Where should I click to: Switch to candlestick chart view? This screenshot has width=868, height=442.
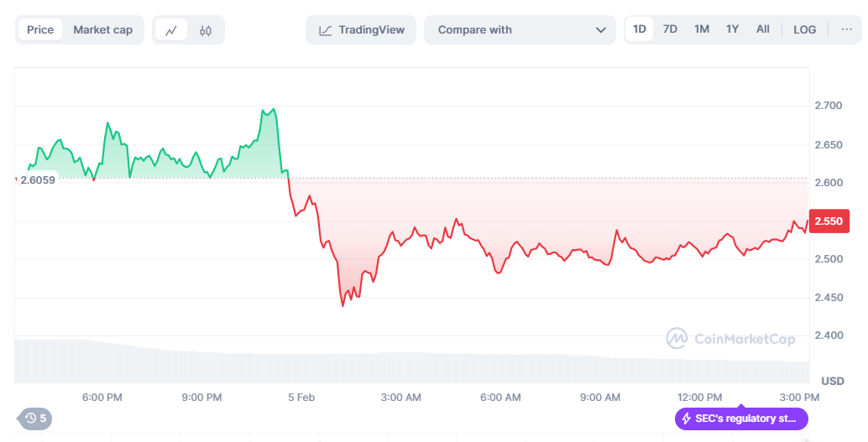(x=206, y=30)
